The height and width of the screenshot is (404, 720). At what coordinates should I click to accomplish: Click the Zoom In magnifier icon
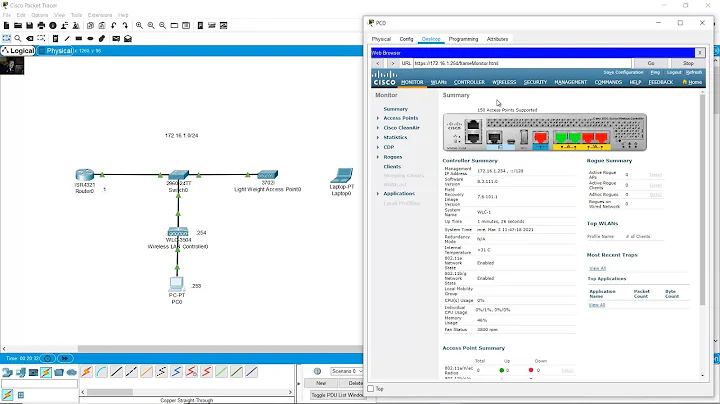point(139,26)
